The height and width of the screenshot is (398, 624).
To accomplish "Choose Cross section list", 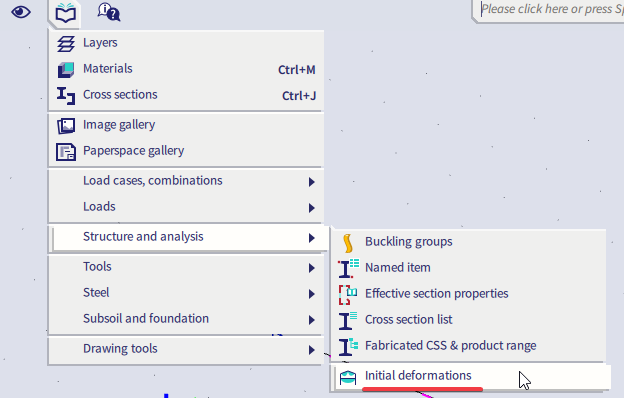I will 468,320.
